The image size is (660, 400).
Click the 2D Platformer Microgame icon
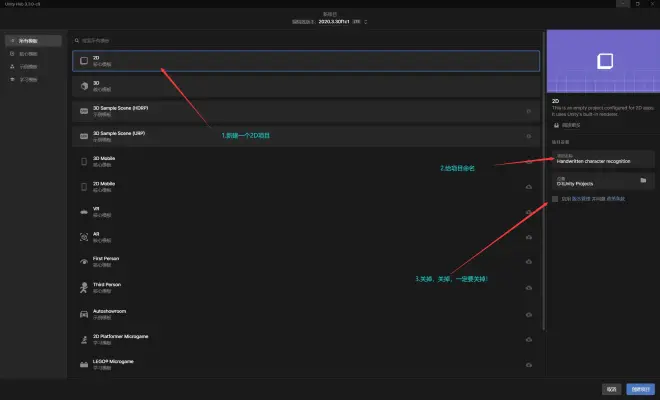(x=84, y=339)
